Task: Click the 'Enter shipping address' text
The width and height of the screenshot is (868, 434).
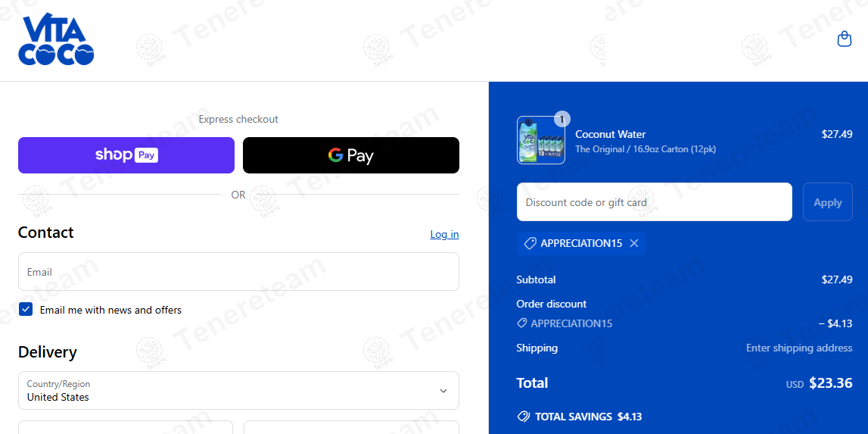Action: coord(799,348)
